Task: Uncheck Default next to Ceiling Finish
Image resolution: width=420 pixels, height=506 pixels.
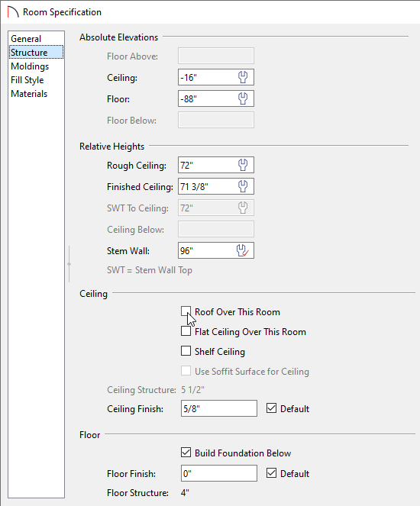Action: (x=272, y=408)
